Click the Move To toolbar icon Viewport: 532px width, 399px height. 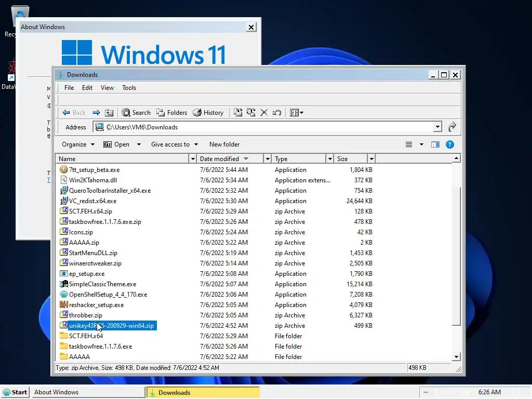[x=238, y=113]
